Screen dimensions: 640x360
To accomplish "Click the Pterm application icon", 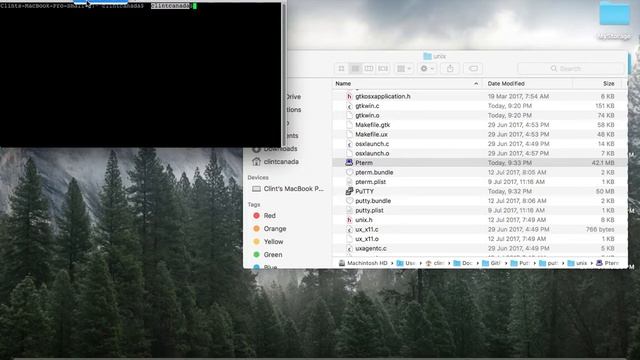I will [x=349, y=162].
